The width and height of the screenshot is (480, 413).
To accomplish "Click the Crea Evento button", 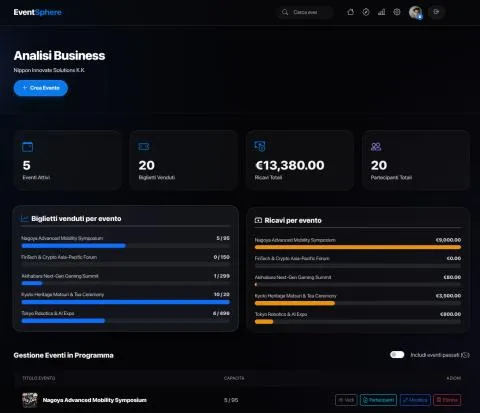I will tap(41, 88).
